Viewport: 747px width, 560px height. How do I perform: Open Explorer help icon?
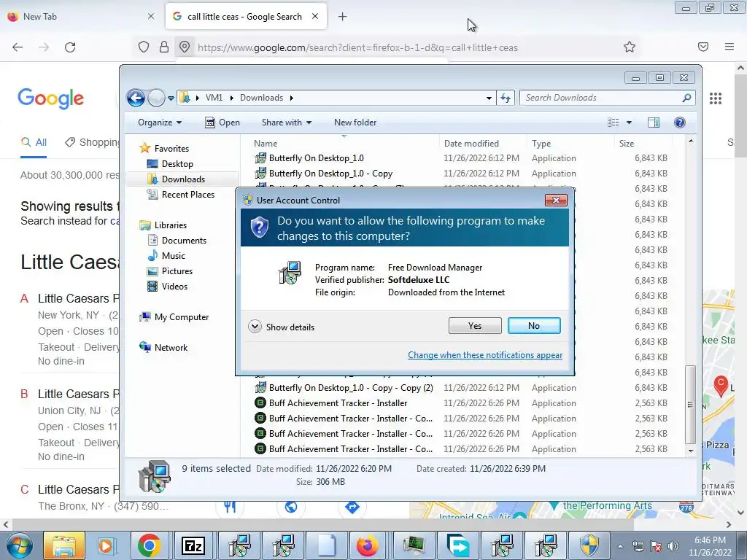679,122
